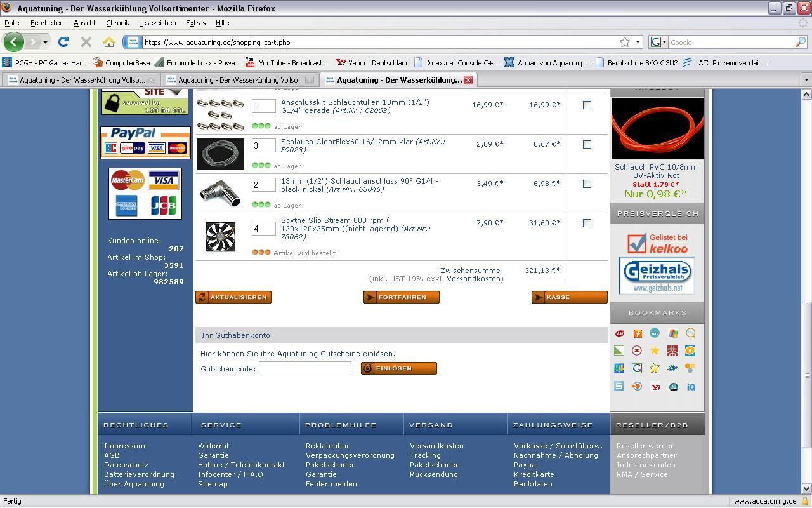812x508 pixels.
Task: Click the Netscape 'N' bookmark icon
Action: point(673,386)
